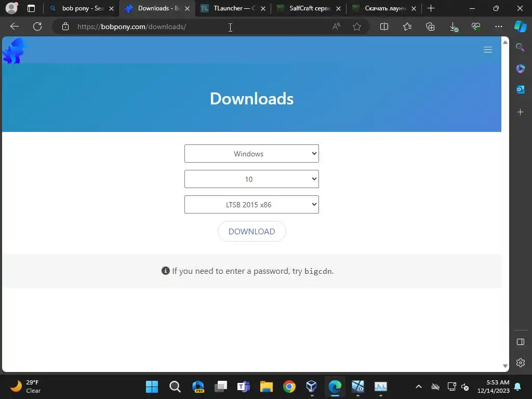Viewport: 532px width, 399px height.
Task: Click the DOWNLOAD button
Action: pyautogui.click(x=252, y=231)
